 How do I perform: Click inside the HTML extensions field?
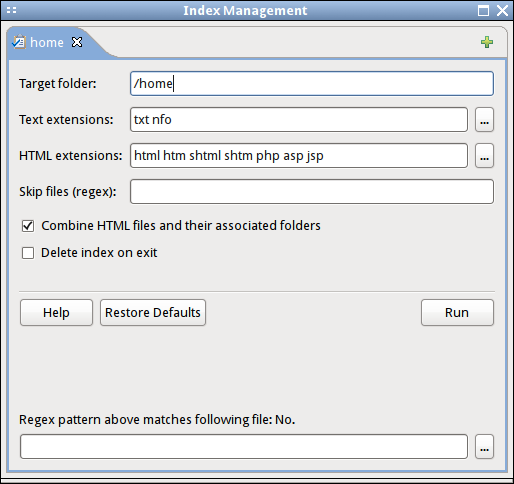pyautogui.click(x=299, y=156)
